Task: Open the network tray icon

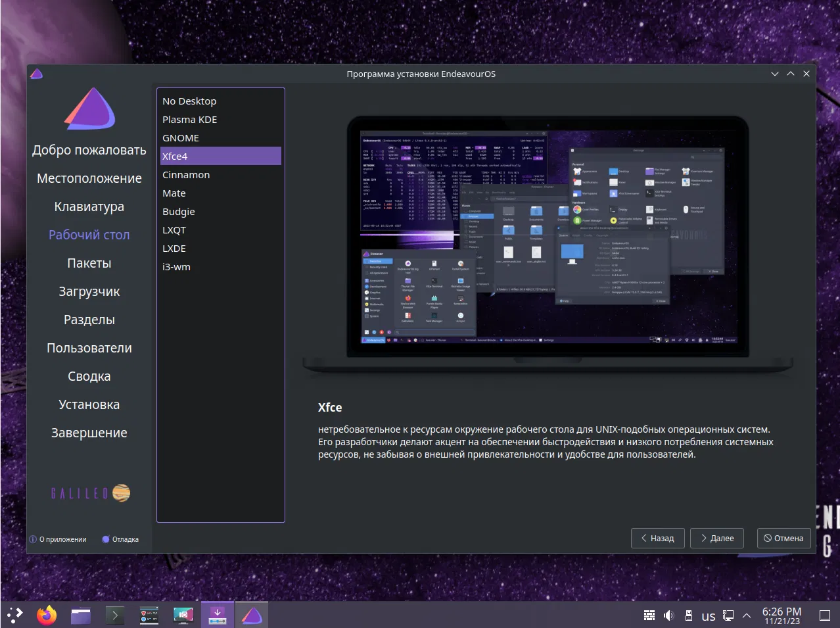Action: tap(728, 616)
